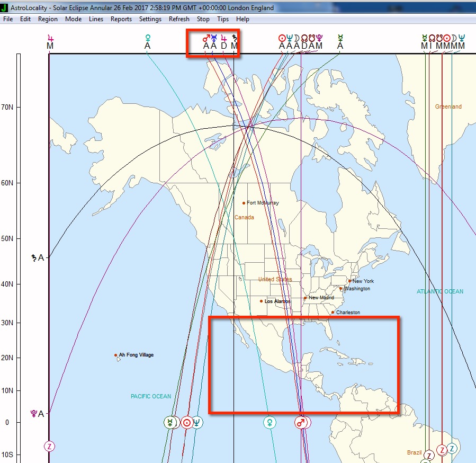The width and height of the screenshot is (476, 463).
Task: Open the Settings menu
Action: point(150,19)
